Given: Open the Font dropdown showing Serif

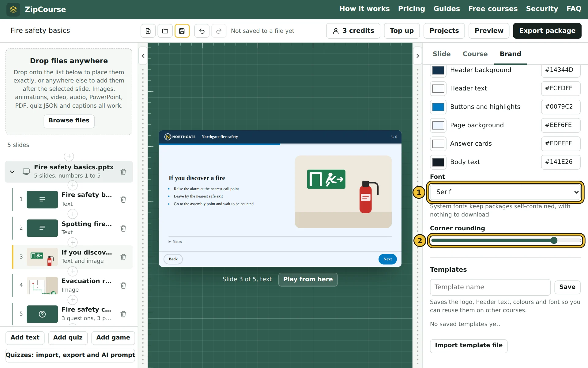Looking at the screenshot, I should coord(505,192).
